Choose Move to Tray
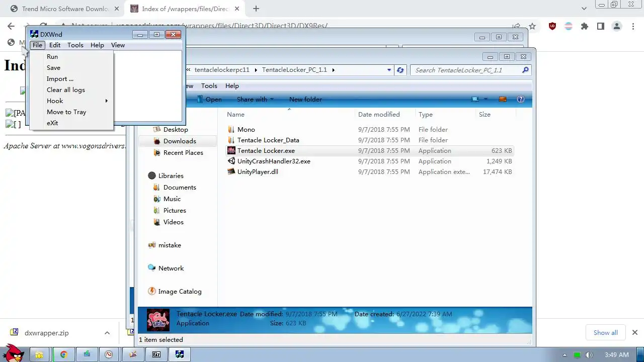644x362 pixels. (x=72, y=112)
